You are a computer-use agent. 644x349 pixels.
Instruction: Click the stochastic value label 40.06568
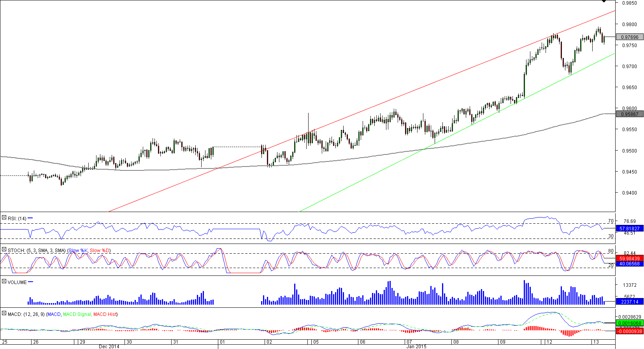[x=630, y=264]
